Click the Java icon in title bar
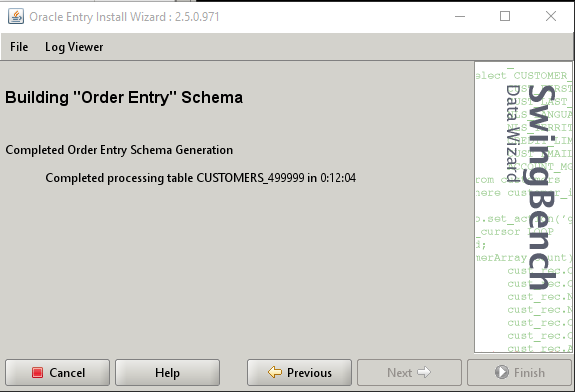 coord(16,17)
